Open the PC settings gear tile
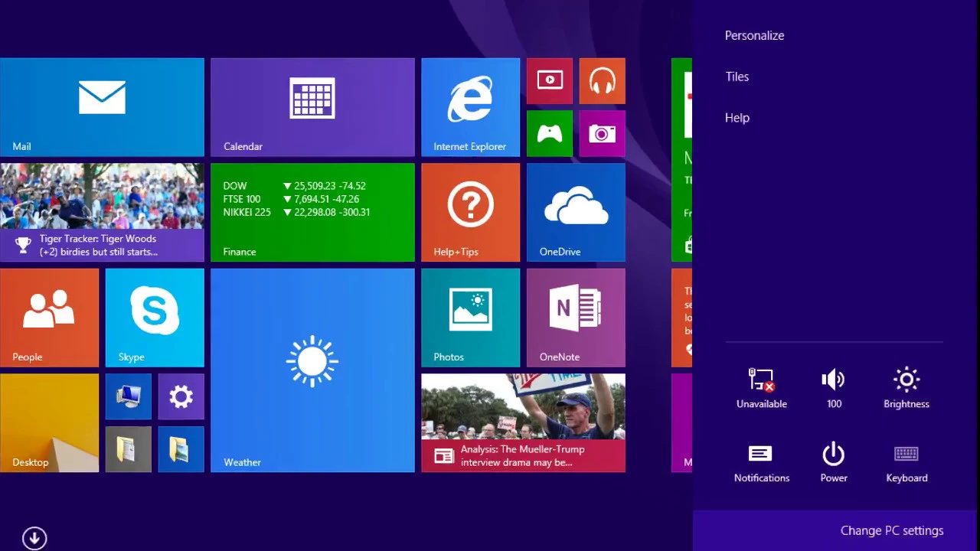 click(181, 396)
